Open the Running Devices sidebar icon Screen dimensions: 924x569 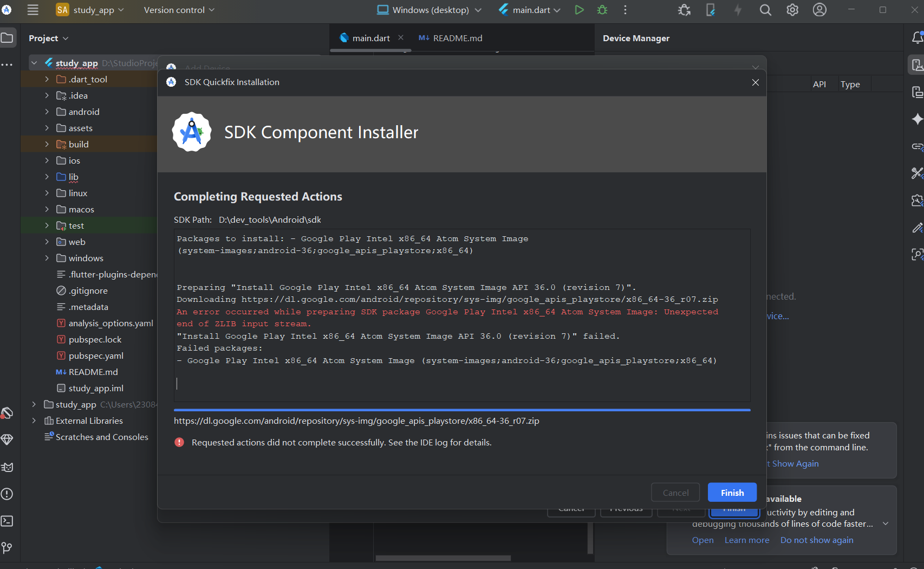coord(917,92)
